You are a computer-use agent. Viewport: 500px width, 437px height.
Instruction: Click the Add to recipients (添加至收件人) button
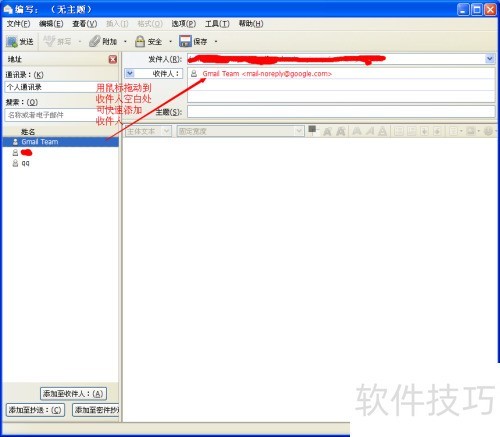click(73, 394)
